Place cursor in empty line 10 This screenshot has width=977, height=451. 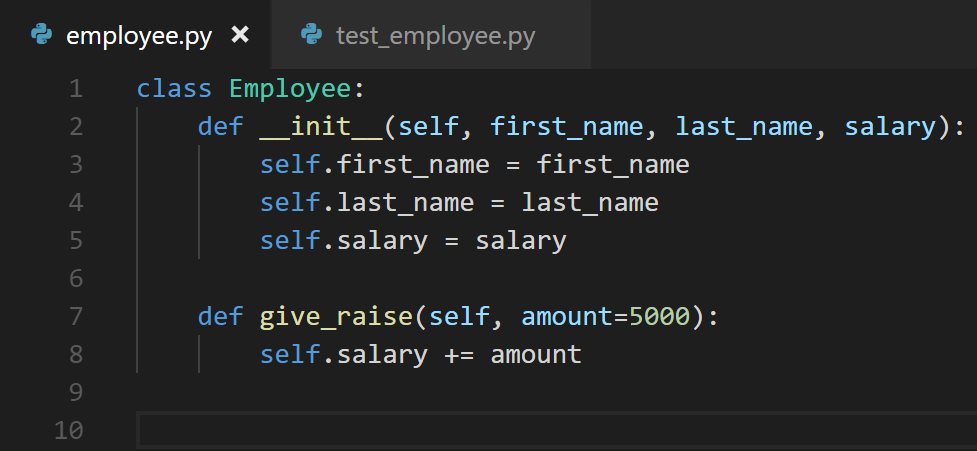[556, 430]
